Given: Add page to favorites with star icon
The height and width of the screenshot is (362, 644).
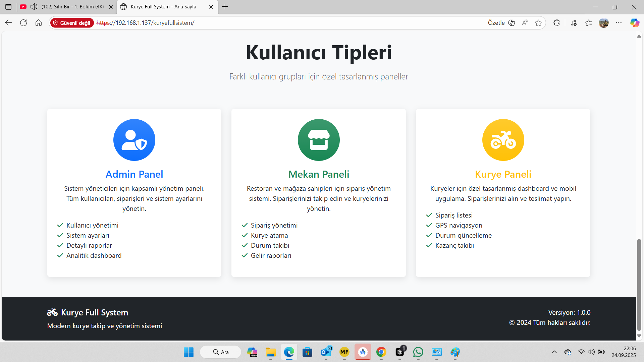Looking at the screenshot, I should point(538,23).
